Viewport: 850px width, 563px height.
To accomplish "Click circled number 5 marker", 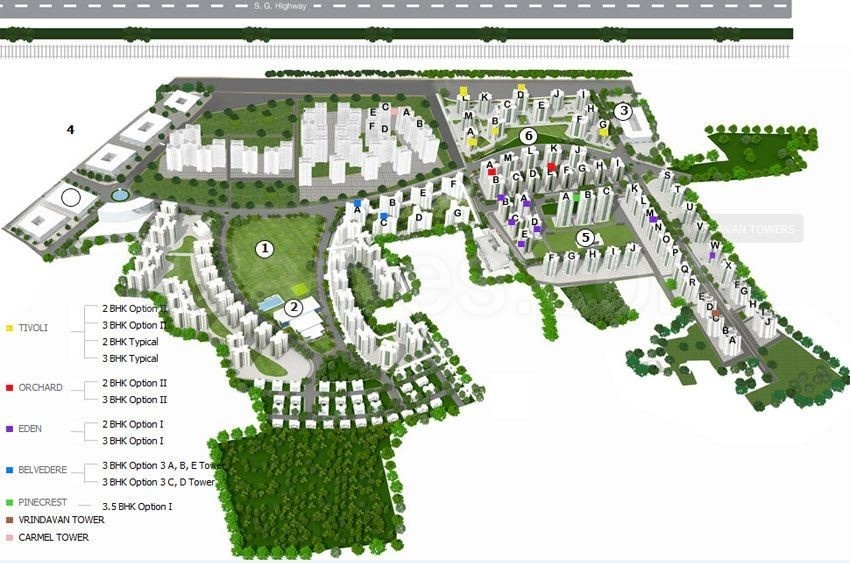I will [x=585, y=237].
